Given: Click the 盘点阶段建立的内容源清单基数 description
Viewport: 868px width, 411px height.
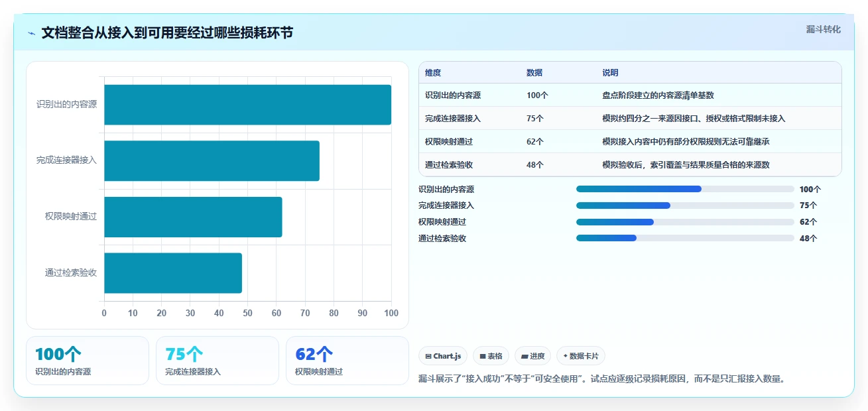Looking at the screenshot, I should point(658,95).
